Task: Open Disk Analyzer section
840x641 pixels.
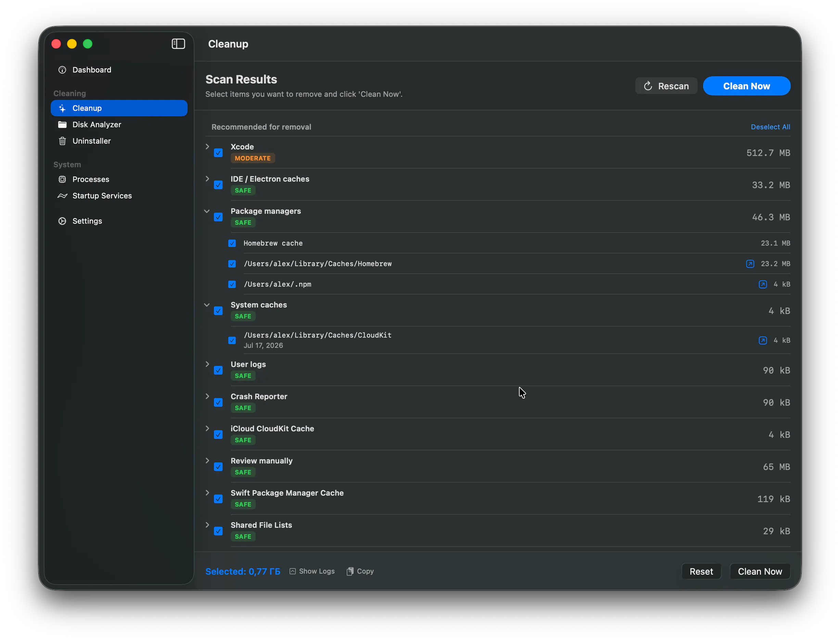Action: pyautogui.click(x=119, y=125)
